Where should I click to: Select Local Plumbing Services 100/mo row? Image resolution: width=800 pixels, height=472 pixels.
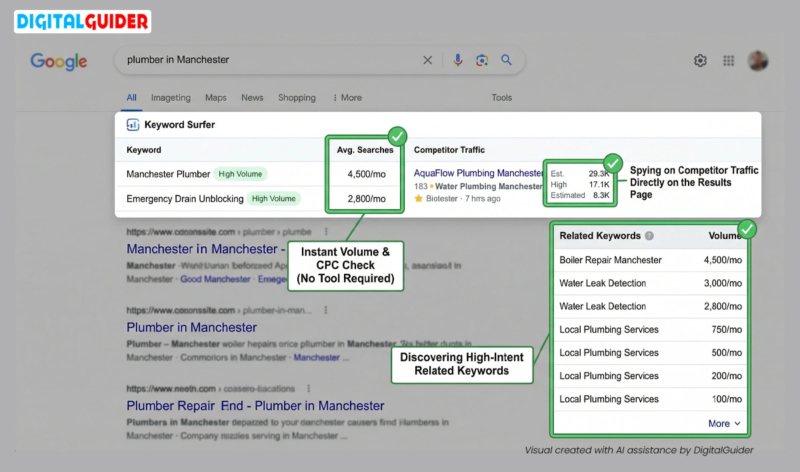(x=650, y=399)
